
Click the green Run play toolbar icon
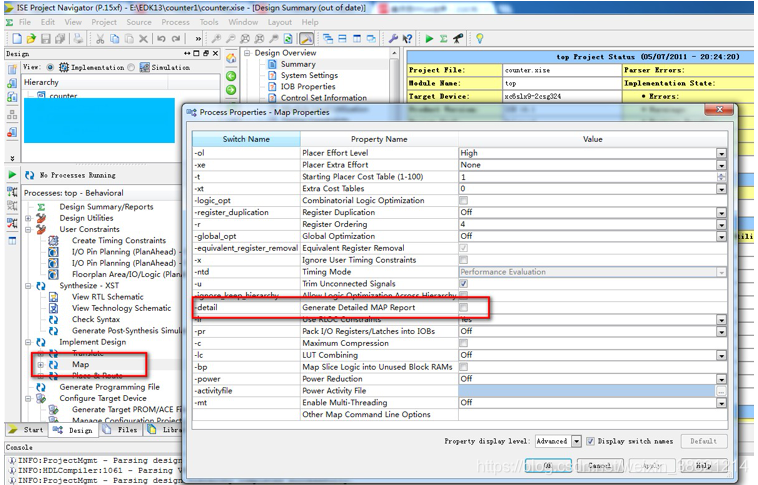coord(429,39)
